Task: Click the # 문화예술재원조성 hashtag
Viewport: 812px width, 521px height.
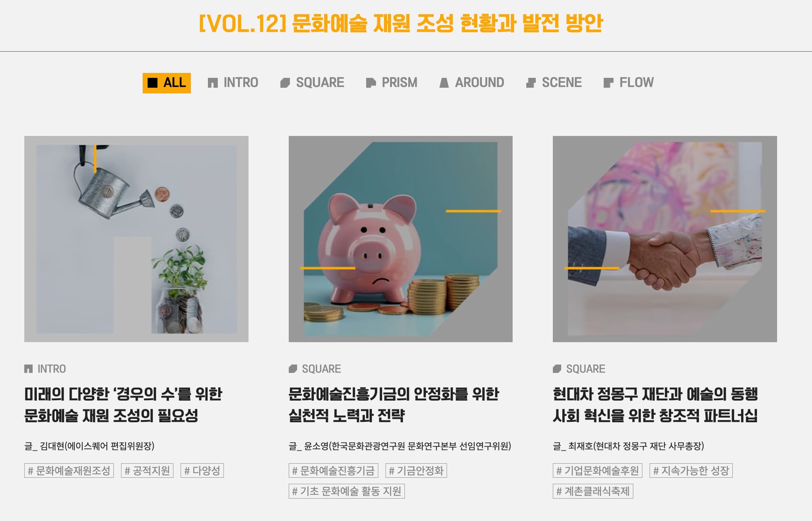Action: coord(69,470)
